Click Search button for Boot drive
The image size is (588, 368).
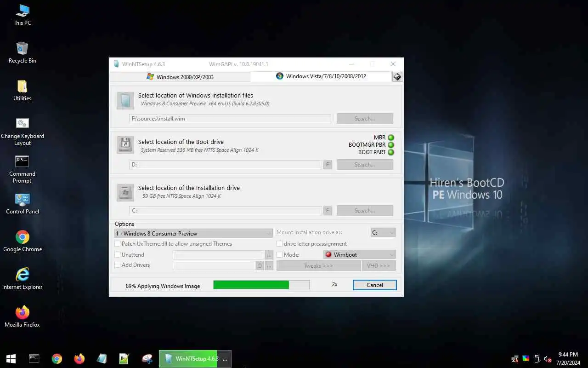tap(365, 165)
